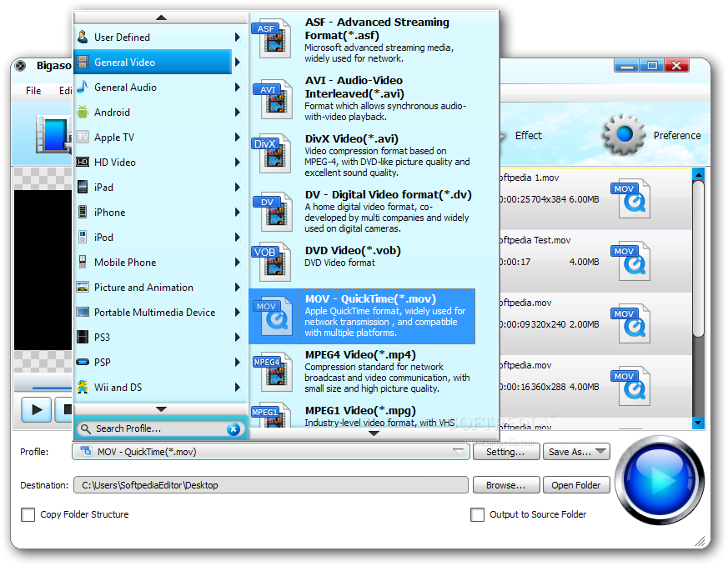Click the Preference gear icon
Viewport: 728px width, 566px height.
coord(624,134)
